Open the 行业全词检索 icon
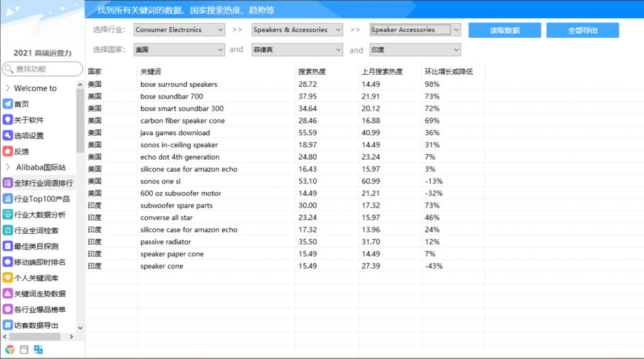644x359 pixels. coord(8,231)
